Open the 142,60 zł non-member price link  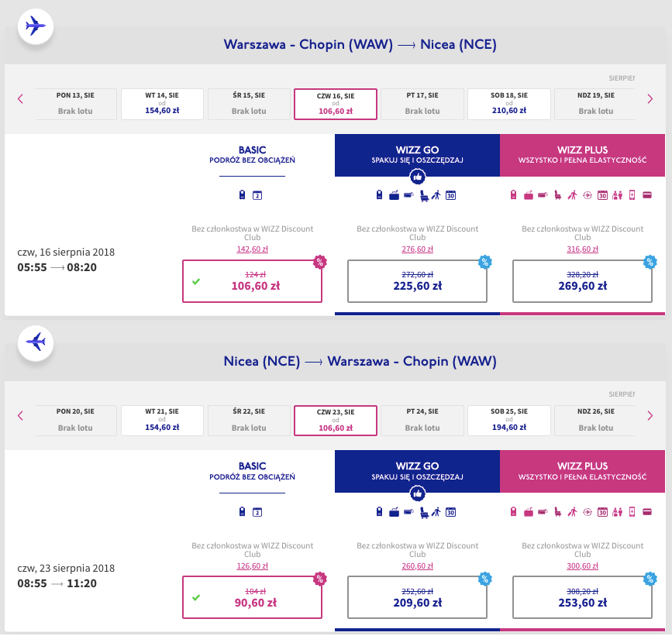(x=252, y=249)
